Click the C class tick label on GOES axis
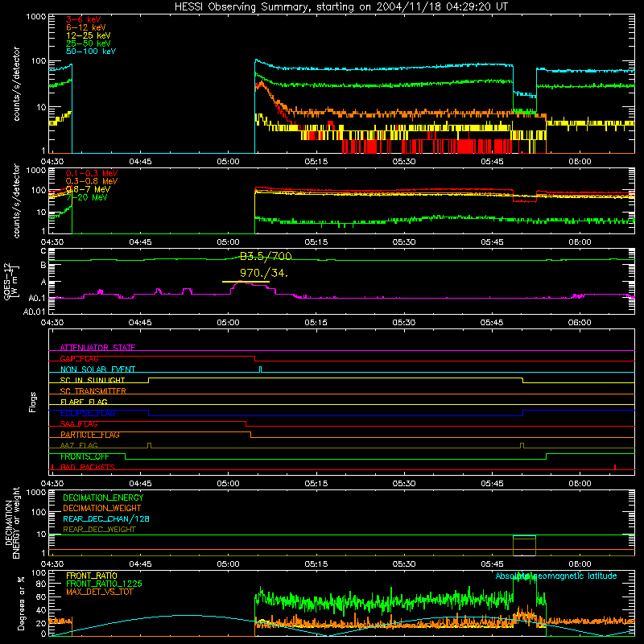The height and width of the screenshot is (644, 644). pyautogui.click(x=43, y=251)
